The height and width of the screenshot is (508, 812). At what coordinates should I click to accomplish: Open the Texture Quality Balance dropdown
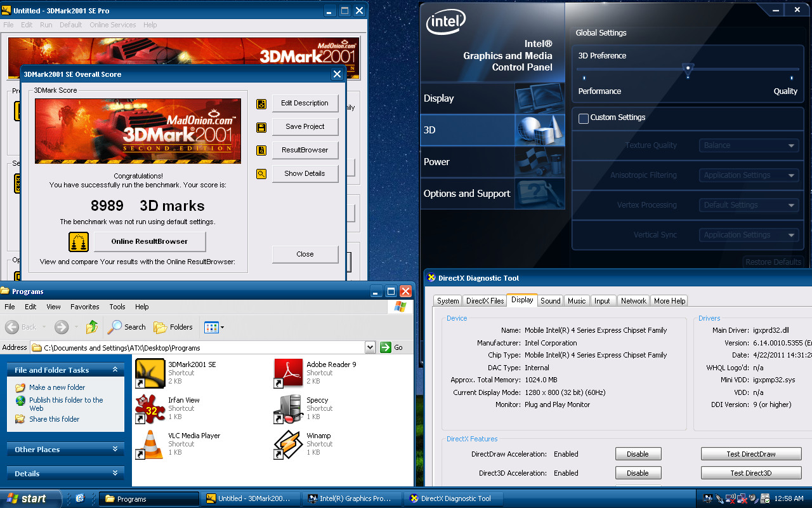tap(749, 145)
